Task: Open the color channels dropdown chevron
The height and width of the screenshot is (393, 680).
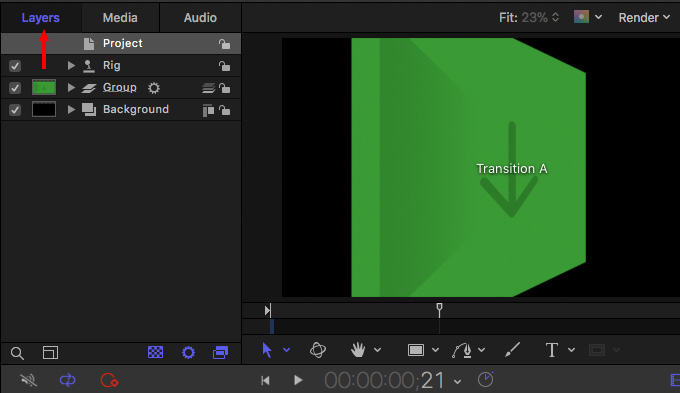Action: pyautogui.click(x=598, y=17)
